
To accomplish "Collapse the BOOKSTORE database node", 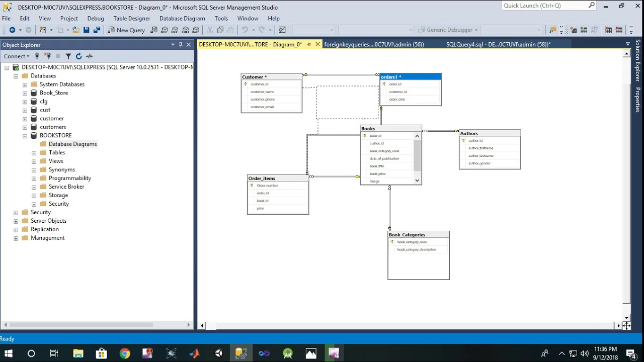I will pyautogui.click(x=25, y=136).
